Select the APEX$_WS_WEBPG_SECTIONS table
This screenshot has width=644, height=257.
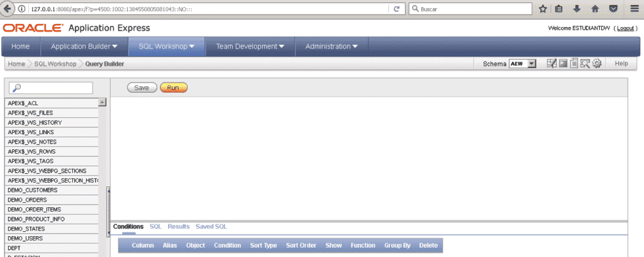coord(52,171)
